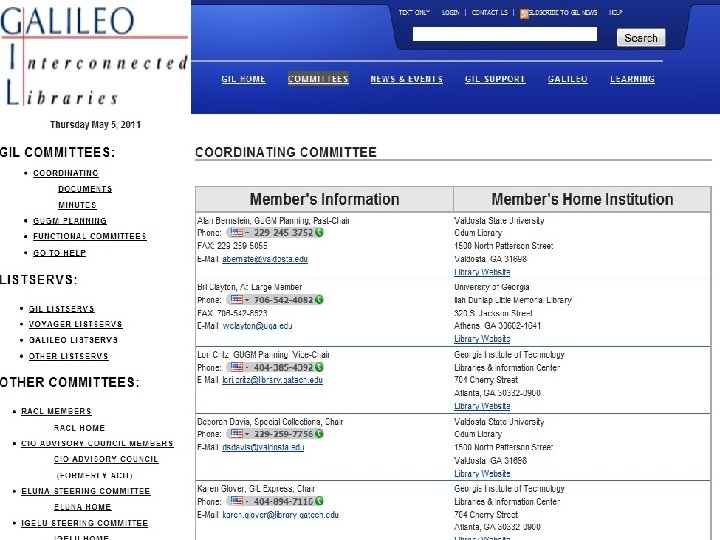Viewport: 720px width, 540px height.
Task: Click into the search text field
Action: coord(505,34)
